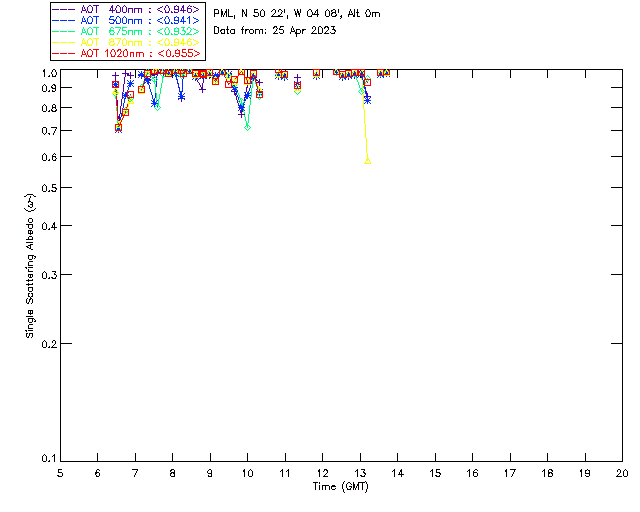Click the 'Single Scattering Albedo' axis label
The image size is (640, 512).
click(x=30, y=266)
